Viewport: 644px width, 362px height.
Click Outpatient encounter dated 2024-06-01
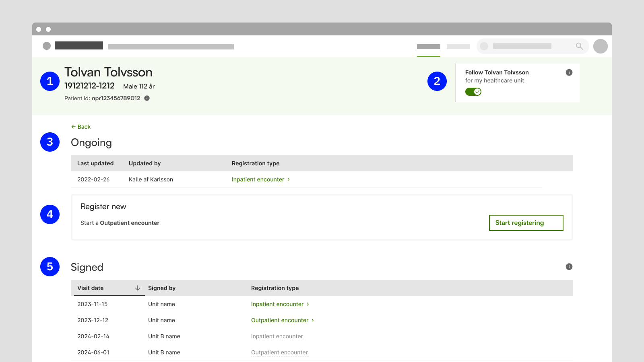coord(279,353)
